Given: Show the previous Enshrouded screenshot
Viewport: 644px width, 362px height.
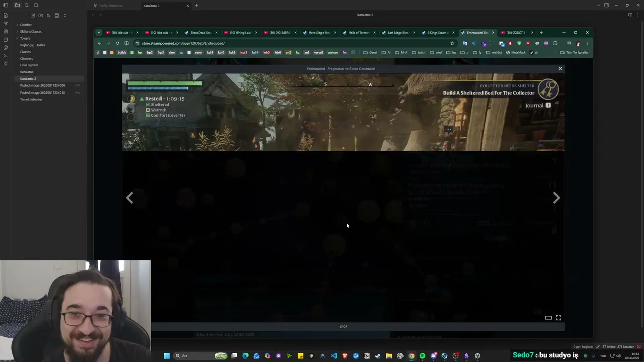Looking at the screenshot, I should click(130, 198).
